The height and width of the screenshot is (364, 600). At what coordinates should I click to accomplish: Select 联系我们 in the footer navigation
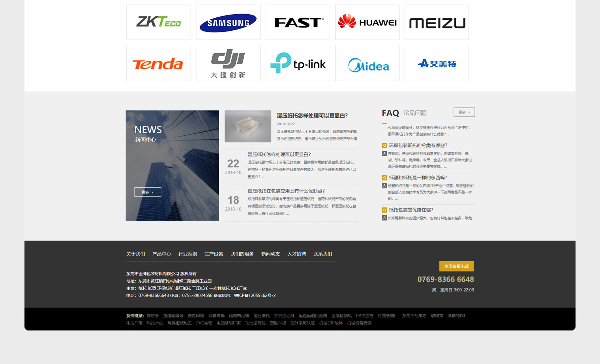pyautogui.click(x=322, y=254)
